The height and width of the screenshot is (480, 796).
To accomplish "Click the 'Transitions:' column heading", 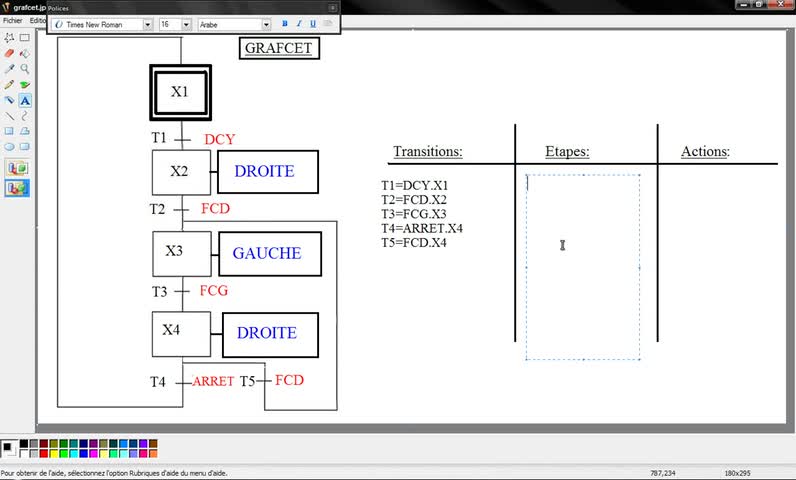I will click(427, 151).
